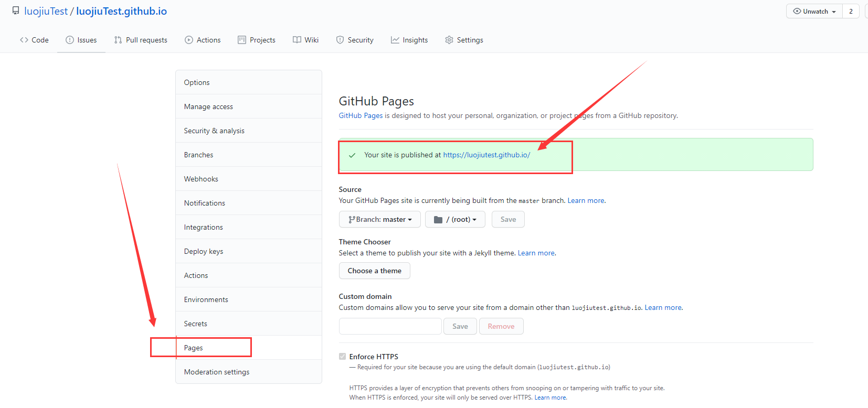This screenshot has width=868, height=408.
Task: Click the Code tab icon
Action: (24, 40)
